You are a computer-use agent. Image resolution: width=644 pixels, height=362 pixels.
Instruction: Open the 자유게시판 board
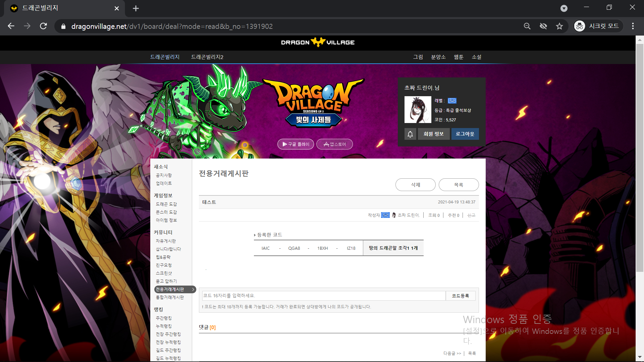pyautogui.click(x=166, y=241)
